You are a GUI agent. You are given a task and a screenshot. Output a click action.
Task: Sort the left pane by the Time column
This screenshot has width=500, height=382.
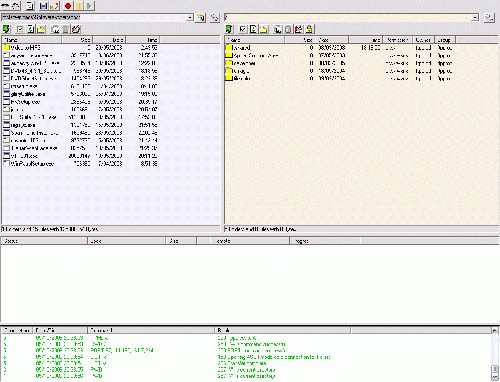click(142, 40)
